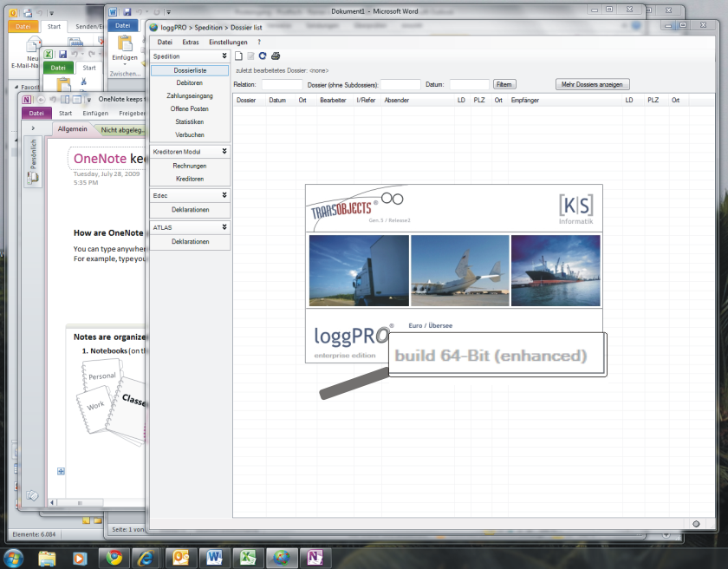Switch to Word via the taskbar
This screenshot has width=728, height=569.
tap(215, 558)
